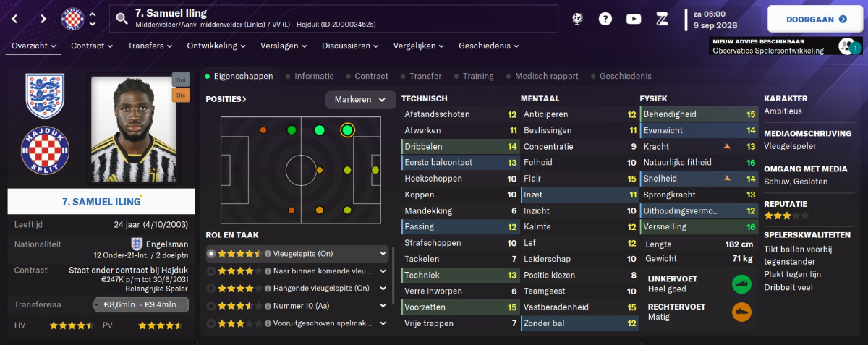Open the help question mark icon

point(605,19)
